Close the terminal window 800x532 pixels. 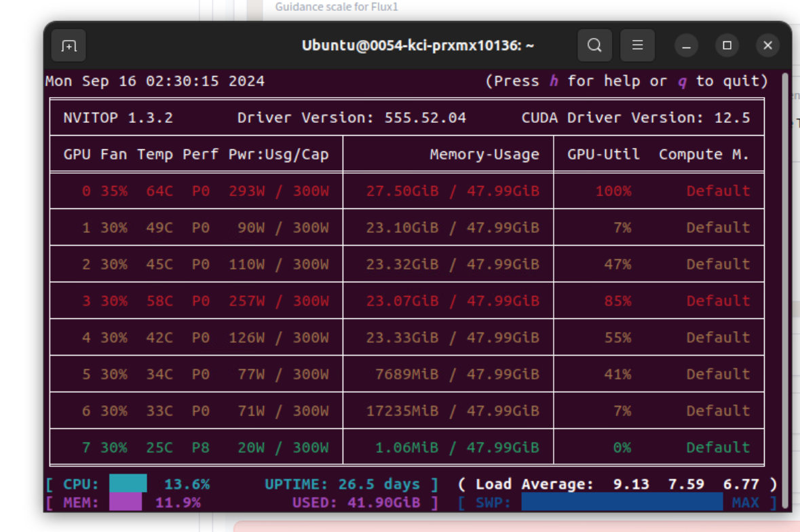pyautogui.click(x=768, y=45)
